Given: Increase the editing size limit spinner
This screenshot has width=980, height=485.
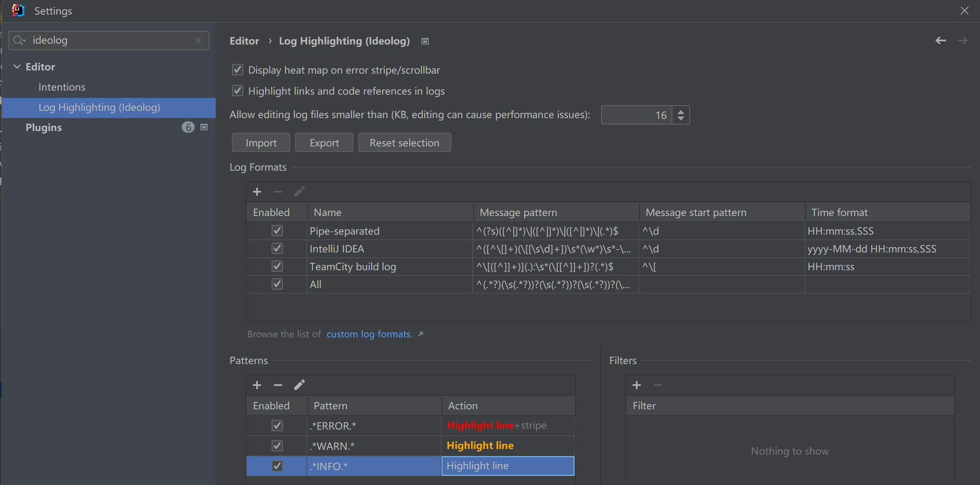Looking at the screenshot, I should [x=681, y=112].
